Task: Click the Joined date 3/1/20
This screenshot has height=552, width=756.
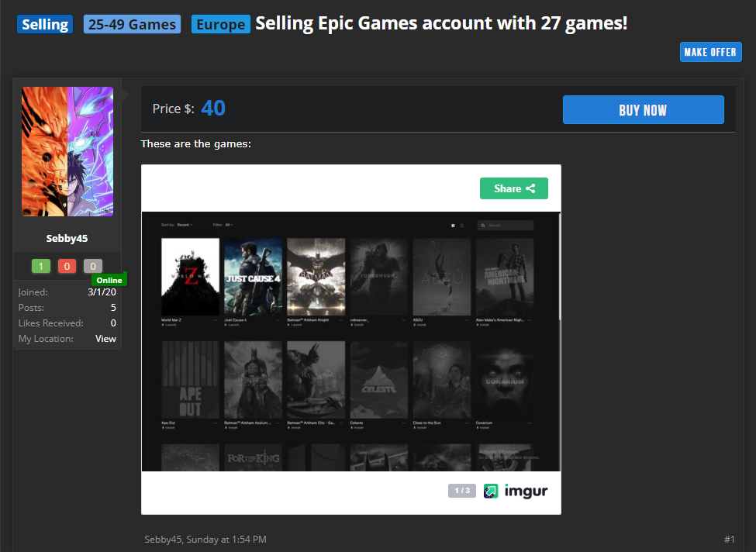Action: 102,292
